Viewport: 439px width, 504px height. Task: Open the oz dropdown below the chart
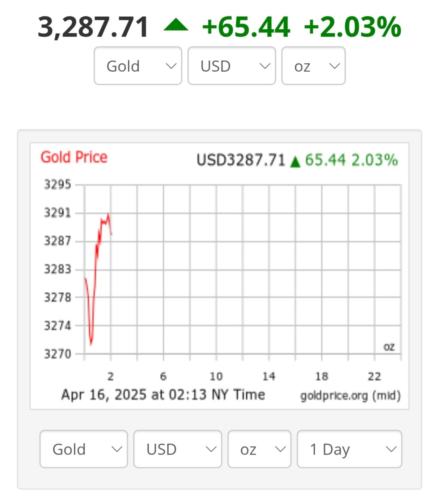tap(259, 449)
